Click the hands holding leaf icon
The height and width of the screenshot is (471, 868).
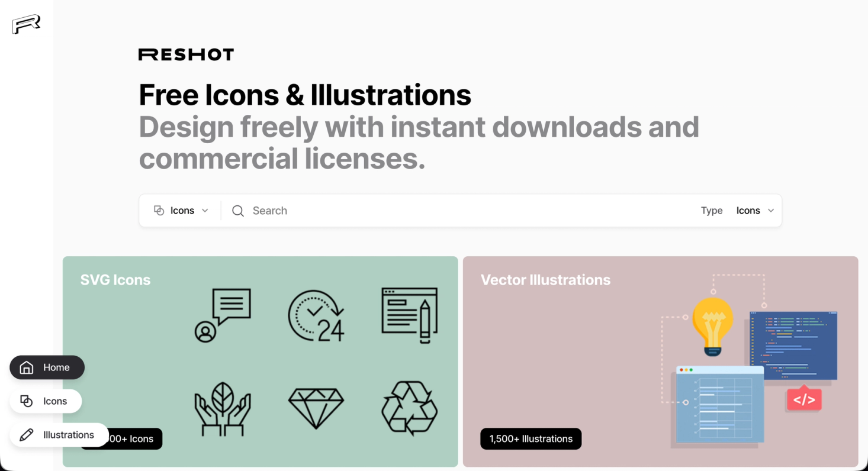pyautogui.click(x=223, y=409)
